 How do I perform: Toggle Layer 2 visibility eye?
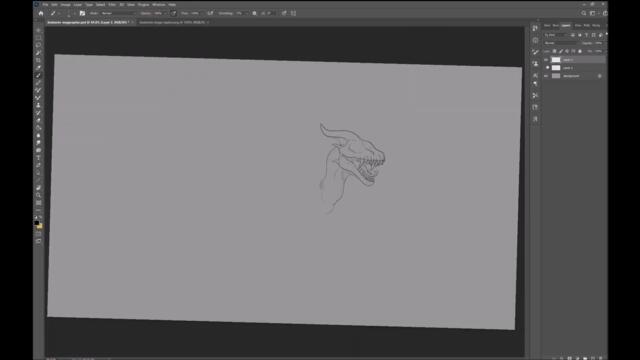(x=547, y=68)
